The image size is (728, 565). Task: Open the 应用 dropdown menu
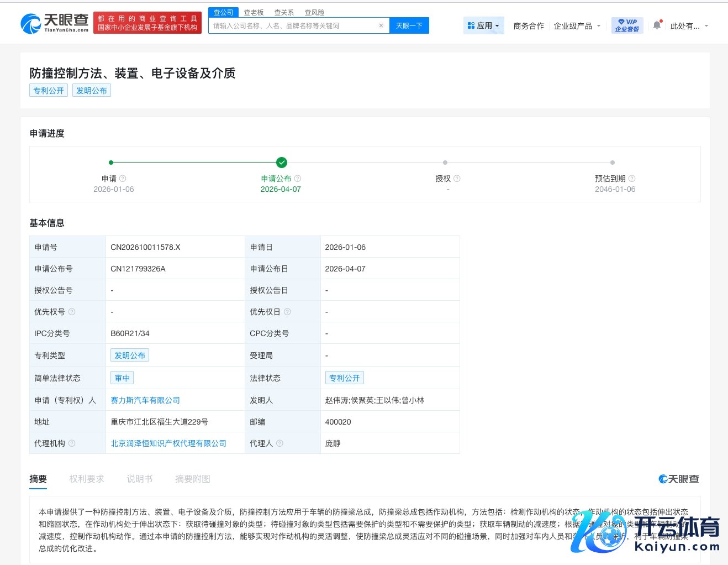tap(483, 25)
